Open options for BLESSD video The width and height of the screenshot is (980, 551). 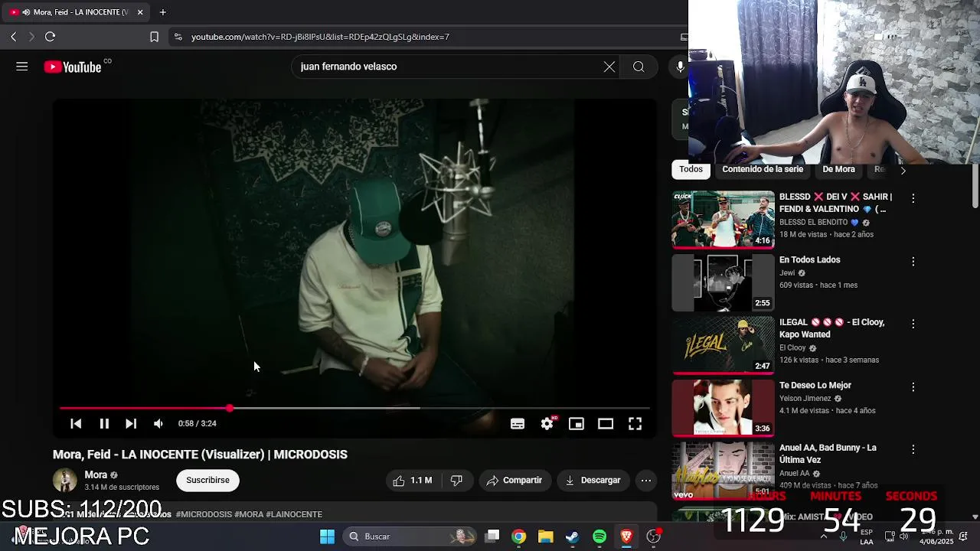point(913,198)
